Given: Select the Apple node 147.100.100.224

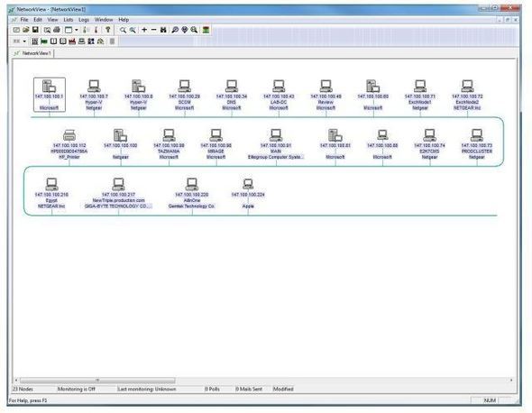Looking at the screenshot, I should coord(248,193).
